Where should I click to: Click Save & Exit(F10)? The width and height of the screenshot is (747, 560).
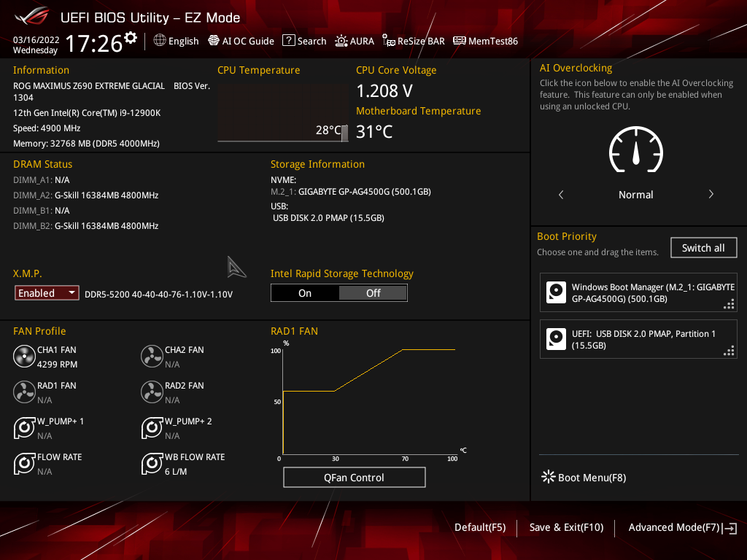click(566, 527)
